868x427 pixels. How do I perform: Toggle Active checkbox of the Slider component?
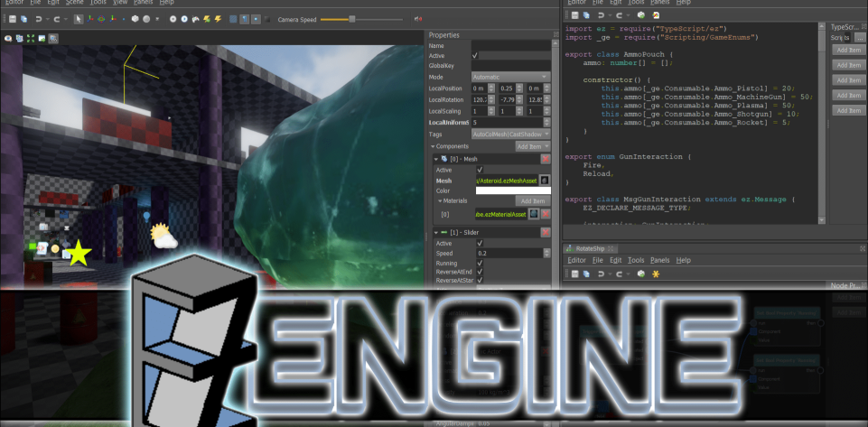pyautogui.click(x=480, y=244)
